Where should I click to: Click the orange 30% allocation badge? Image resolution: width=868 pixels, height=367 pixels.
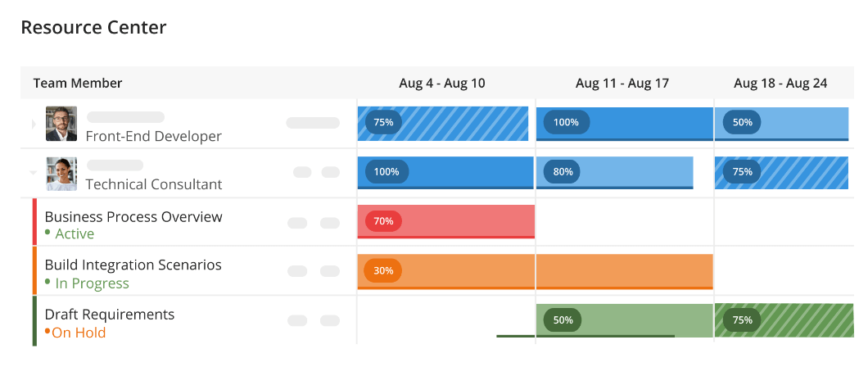[x=383, y=270]
